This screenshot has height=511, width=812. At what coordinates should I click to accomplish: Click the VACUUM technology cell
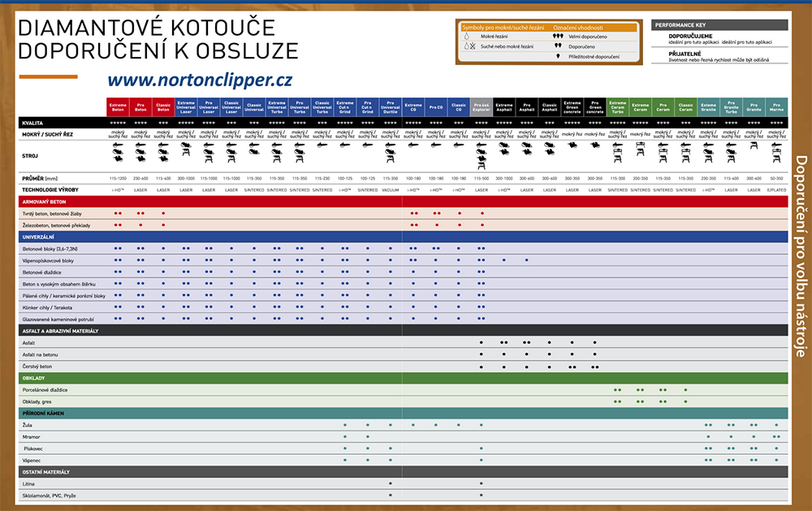[x=391, y=190]
